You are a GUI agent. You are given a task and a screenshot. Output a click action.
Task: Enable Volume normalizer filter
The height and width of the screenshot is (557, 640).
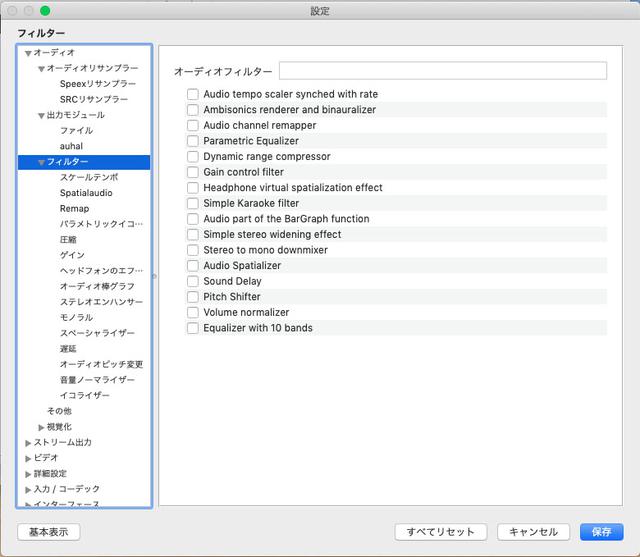pyautogui.click(x=193, y=312)
